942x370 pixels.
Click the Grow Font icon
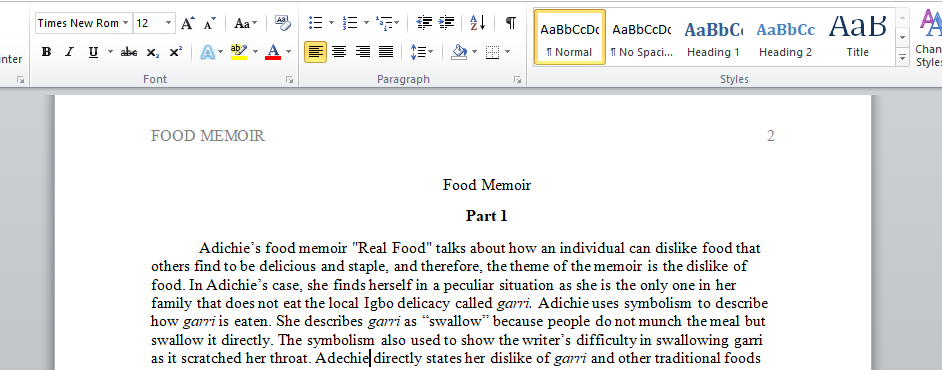click(187, 23)
